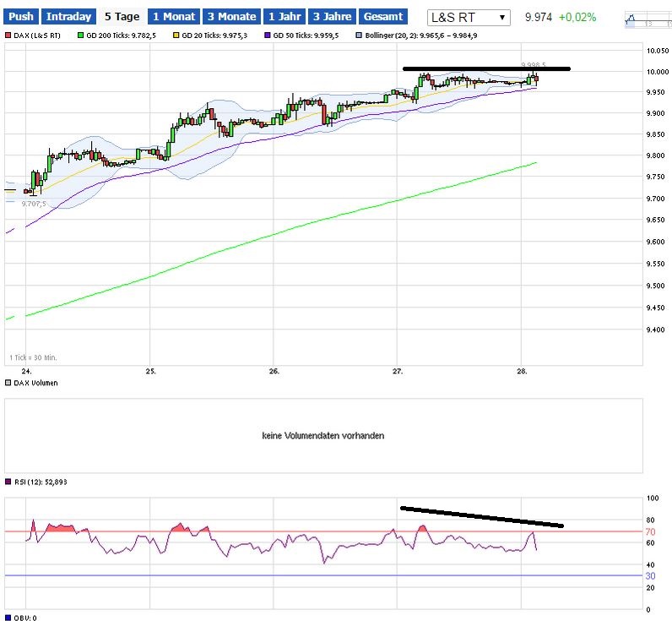Click the keine Volumendaten vorhanden message
Screen dimensions: 672x621
coord(323,436)
